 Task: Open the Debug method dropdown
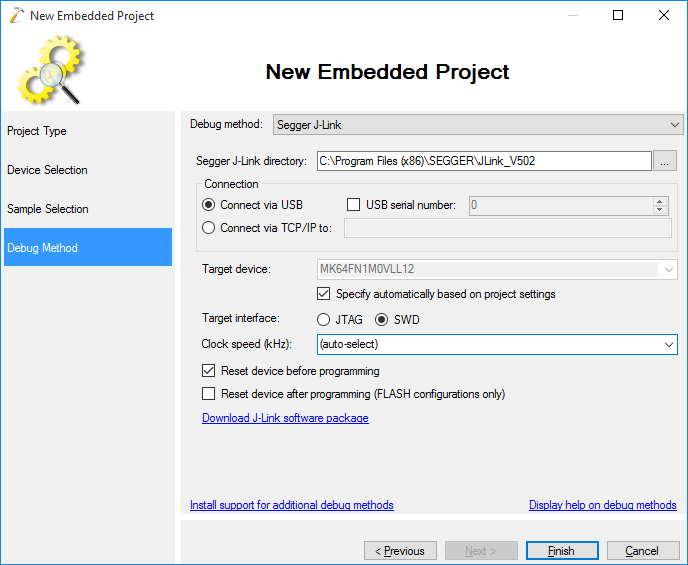(478, 125)
